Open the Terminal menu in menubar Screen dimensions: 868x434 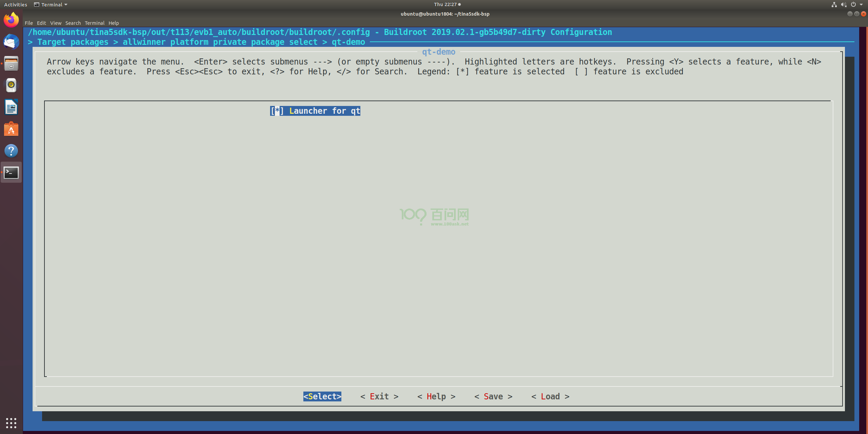94,23
